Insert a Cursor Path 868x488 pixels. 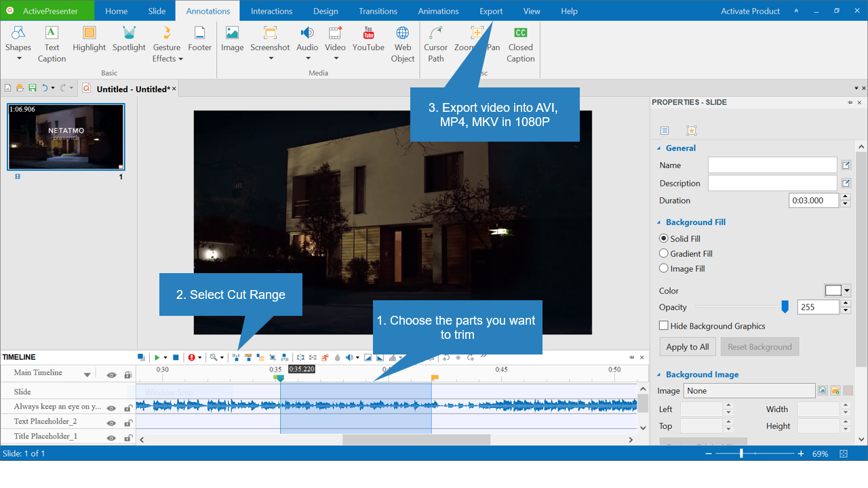[435, 41]
